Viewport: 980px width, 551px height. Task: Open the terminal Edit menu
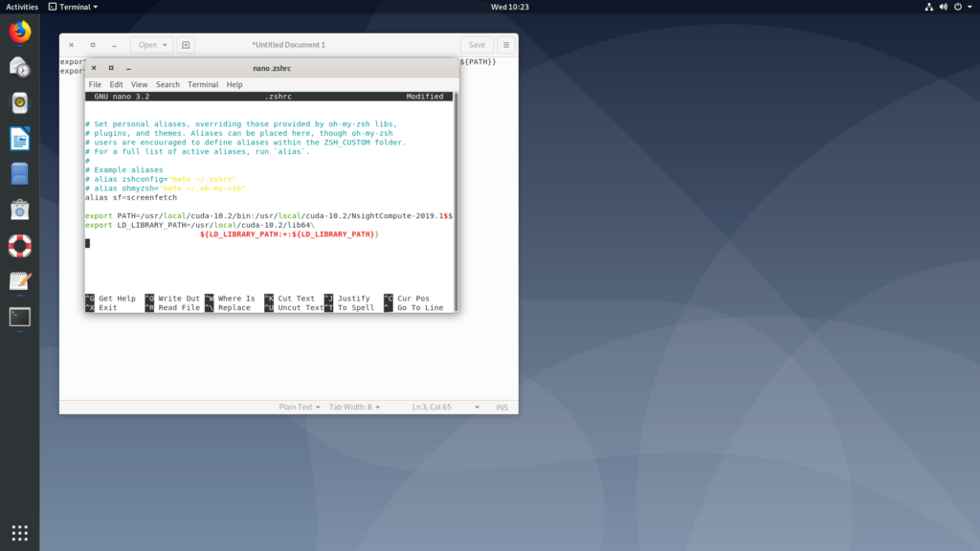click(116, 84)
